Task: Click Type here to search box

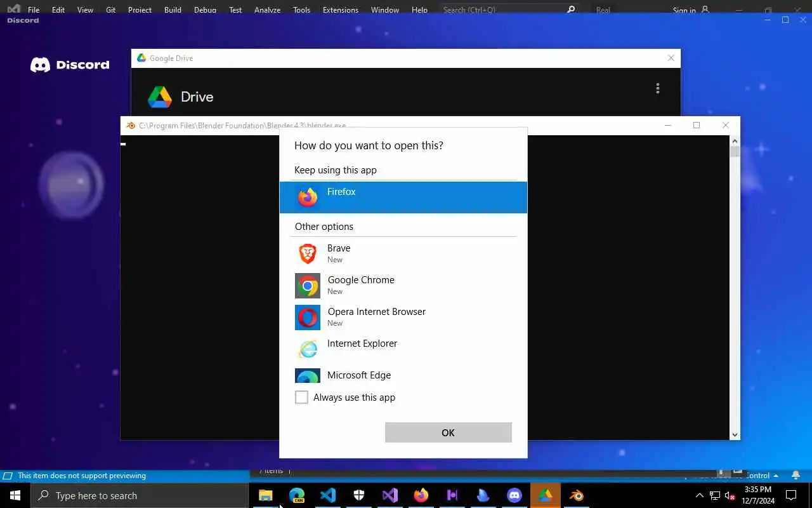Action: coord(140,495)
